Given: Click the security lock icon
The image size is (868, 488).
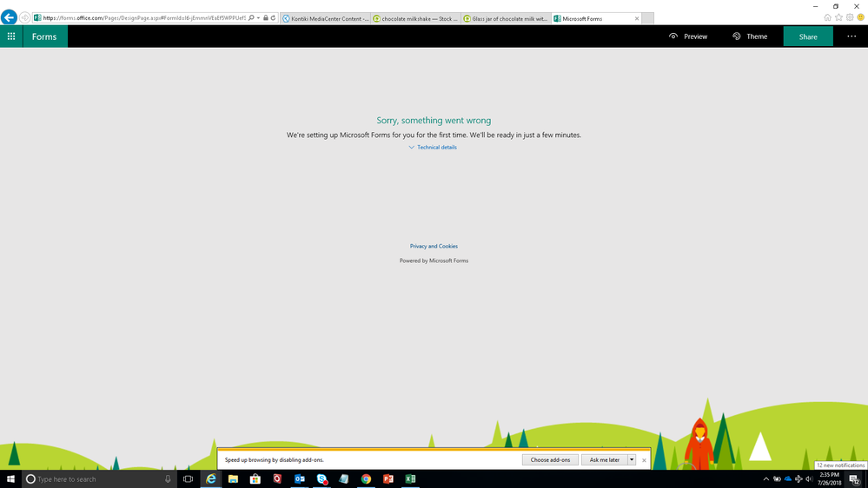Looking at the screenshot, I should click(266, 18).
